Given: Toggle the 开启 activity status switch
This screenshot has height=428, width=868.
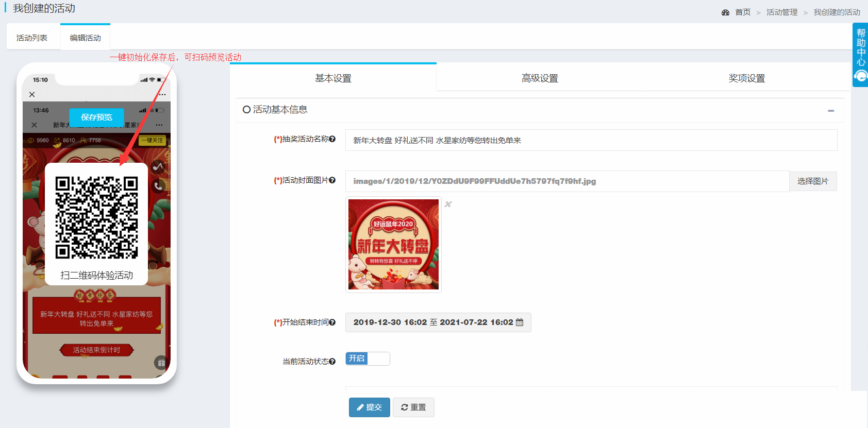Looking at the screenshot, I should 368,358.
